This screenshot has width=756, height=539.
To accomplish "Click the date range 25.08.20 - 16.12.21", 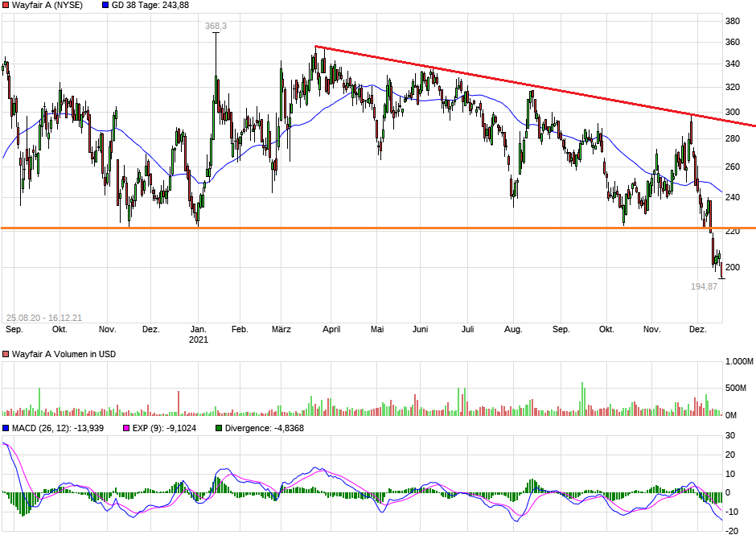I will tap(44, 319).
